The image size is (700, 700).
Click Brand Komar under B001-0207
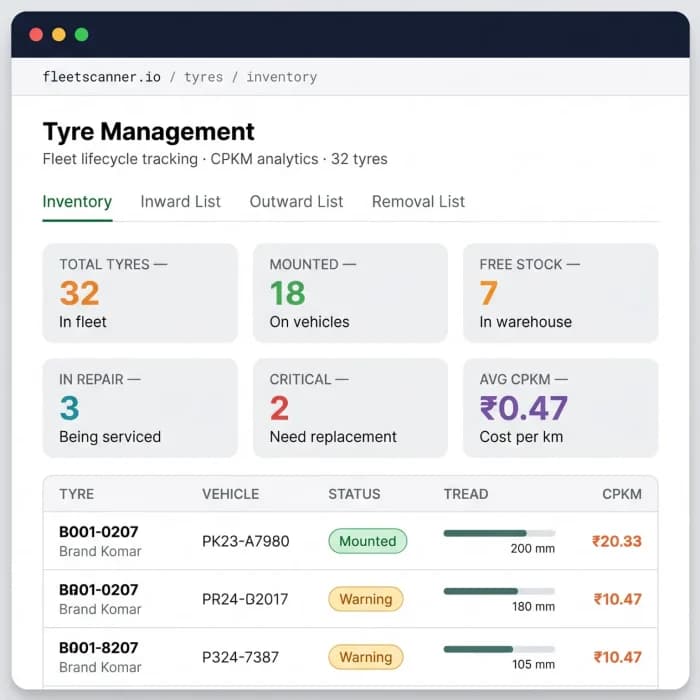100,551
